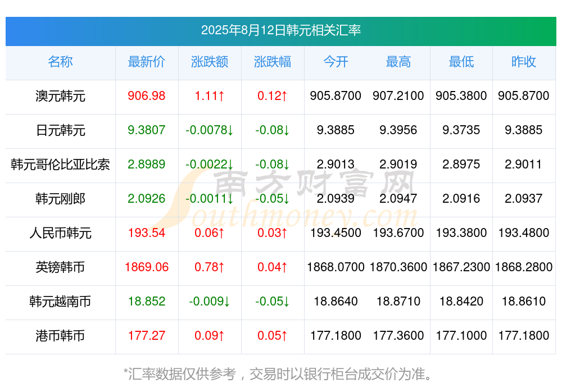This screenshot has width=562, height=392.
Task: Select the 韩元哥伦比亚比索 row name
Action: pyautogui.click(x=60, y=165)
